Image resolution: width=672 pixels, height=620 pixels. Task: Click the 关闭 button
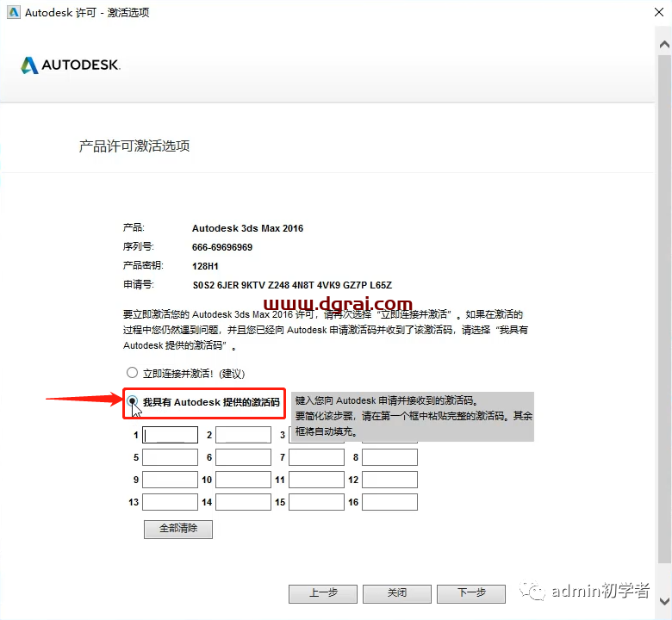coord(397,593)
